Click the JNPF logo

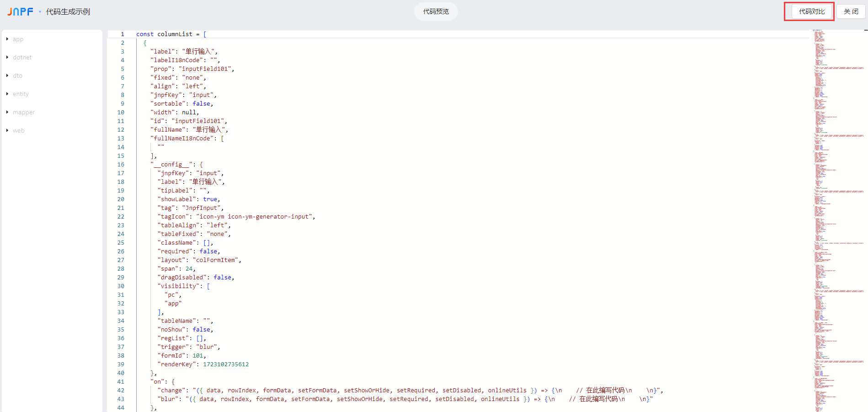pos(20,11)
